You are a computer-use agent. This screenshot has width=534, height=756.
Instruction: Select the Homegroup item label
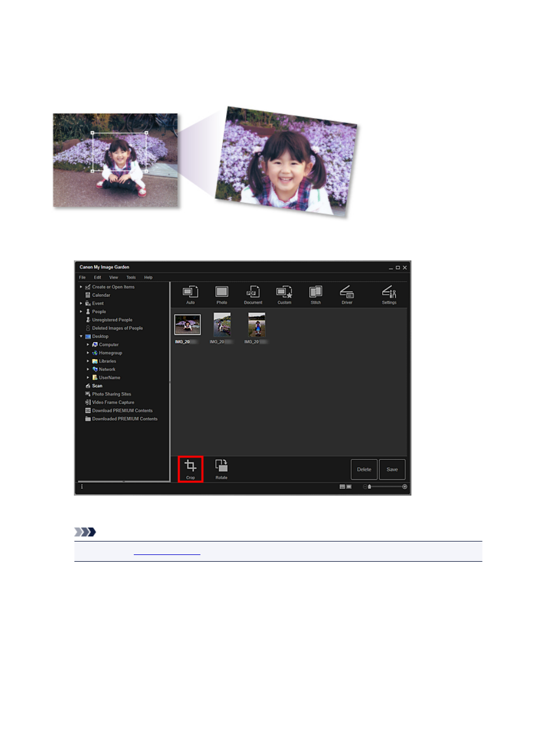click(110, 353)
